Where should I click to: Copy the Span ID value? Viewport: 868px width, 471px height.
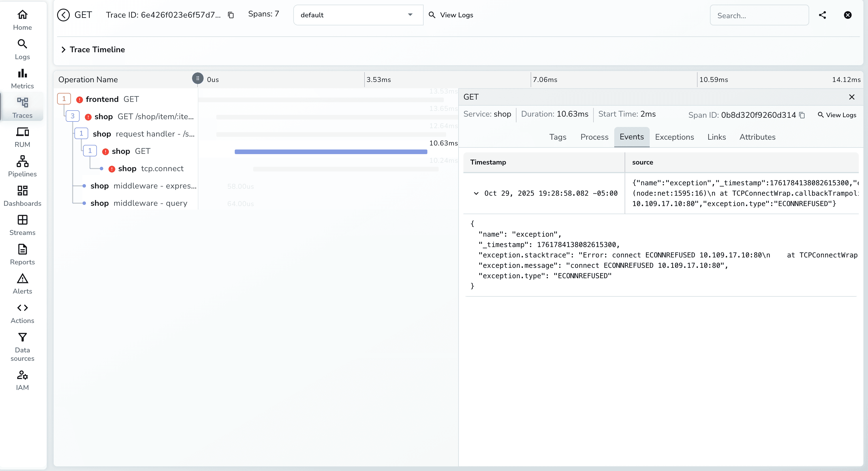802,115
